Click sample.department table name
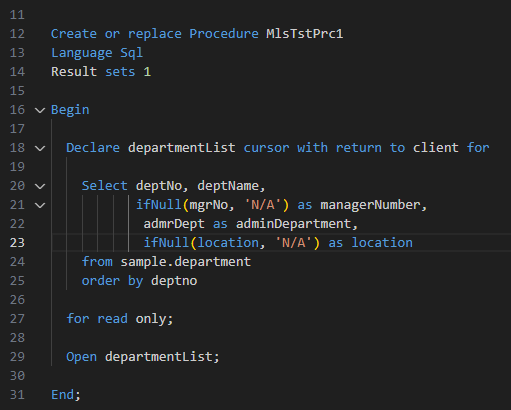 (x=186, y=262)
